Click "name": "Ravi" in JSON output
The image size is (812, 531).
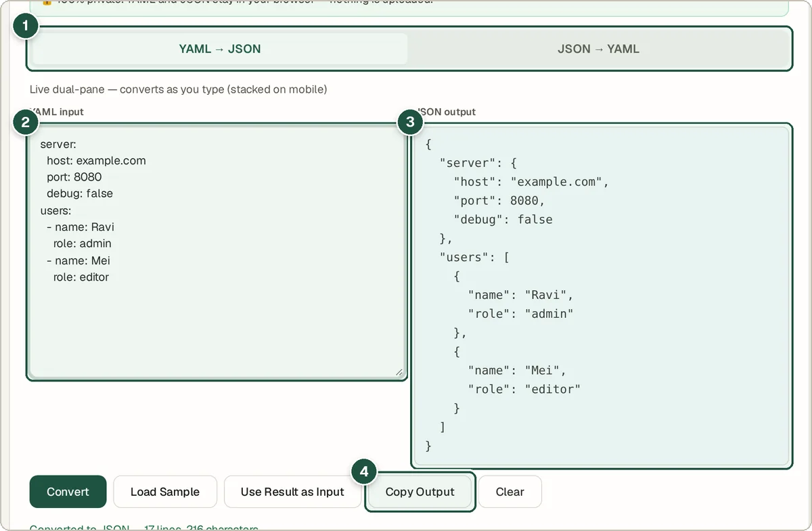click(521, 296)
